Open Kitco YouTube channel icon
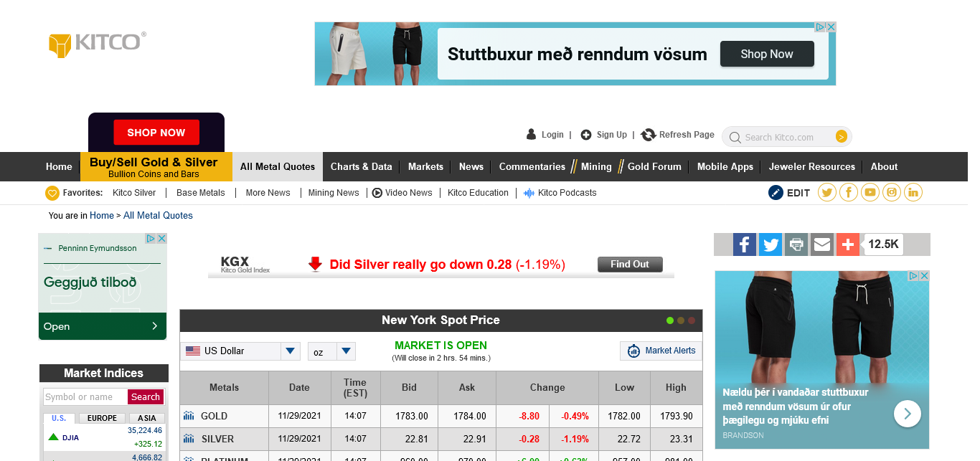 pyautogui.click(x=870, y=192)
